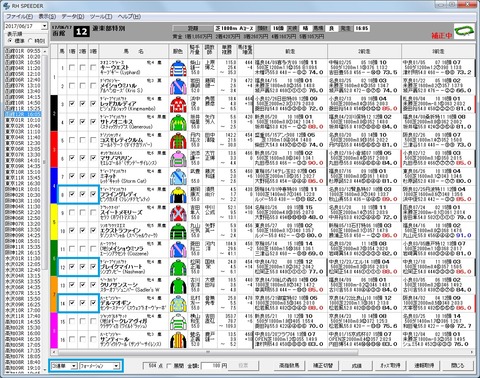Viewport: 480px width, 378px height.
Task: Click the 馬名 column header
Action: 134,51
